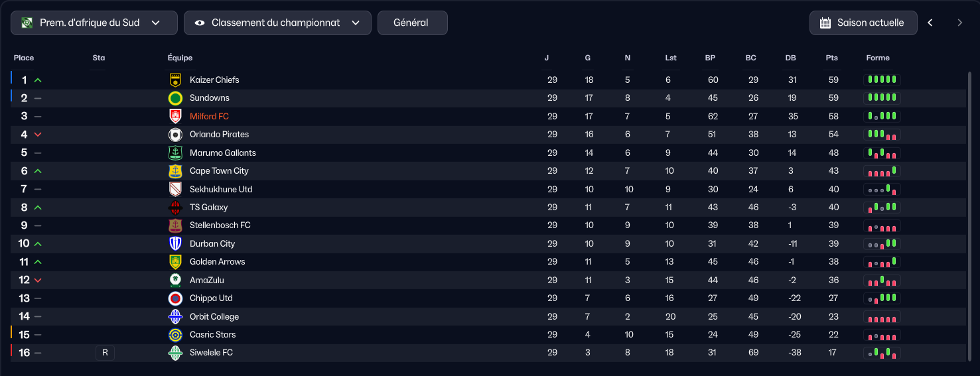Viewport: 980px width, 376px height.
Task: Open the Stellenbosch FC team link
Action: [220, 225]
